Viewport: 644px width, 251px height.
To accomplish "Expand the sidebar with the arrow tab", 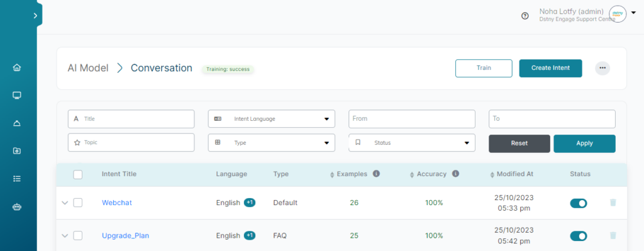I will click(x=36, y=16).
